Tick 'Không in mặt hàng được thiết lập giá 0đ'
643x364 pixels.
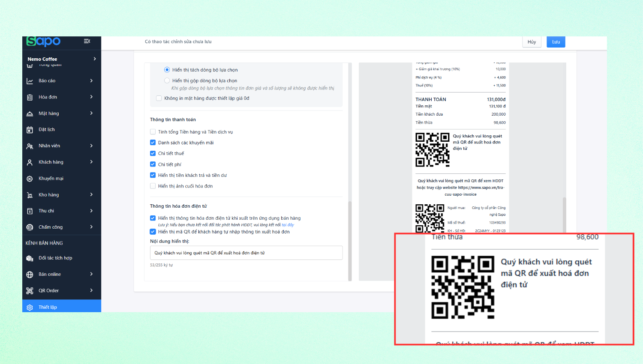159,98
